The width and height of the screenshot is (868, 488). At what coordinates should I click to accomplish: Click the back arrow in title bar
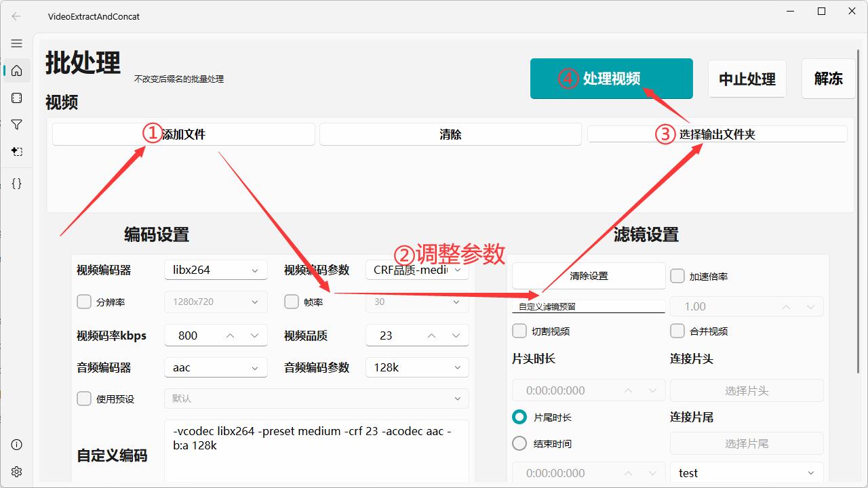[16, 16]
